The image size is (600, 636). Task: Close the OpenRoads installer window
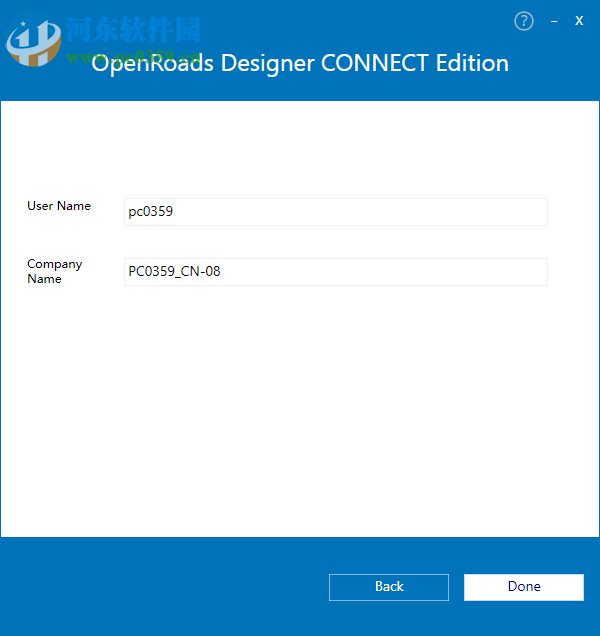[x=579, y=21]
